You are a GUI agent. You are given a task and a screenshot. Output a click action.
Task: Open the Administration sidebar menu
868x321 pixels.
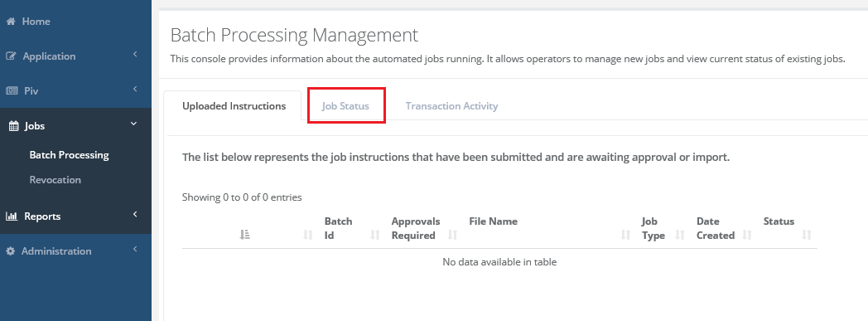point(56,251)
